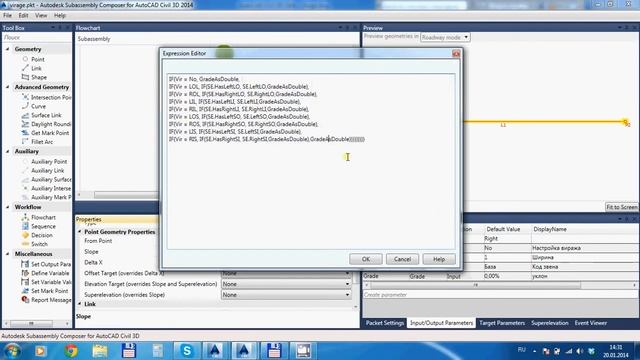Screen dimensions: 640x360
Task: Choose the Surface Link tool icon
Action: (x=25, y=115)
